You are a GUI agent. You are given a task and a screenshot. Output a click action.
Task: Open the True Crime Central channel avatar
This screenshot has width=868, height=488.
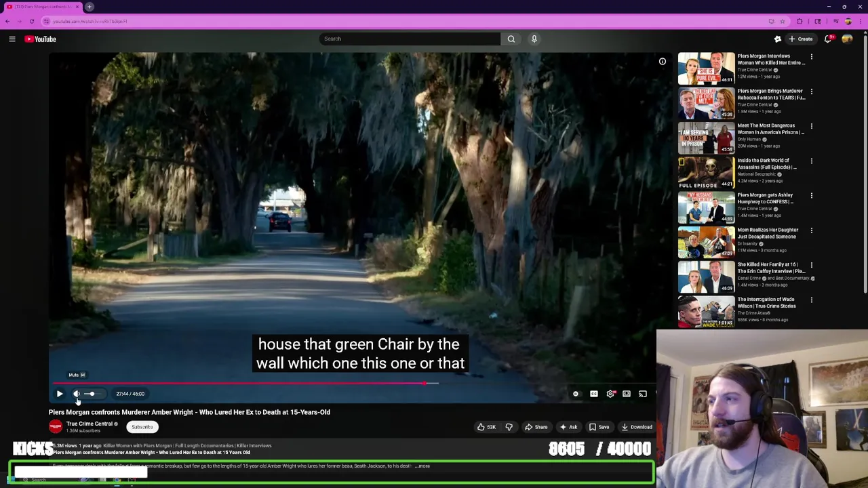click(x=56, y=426)
